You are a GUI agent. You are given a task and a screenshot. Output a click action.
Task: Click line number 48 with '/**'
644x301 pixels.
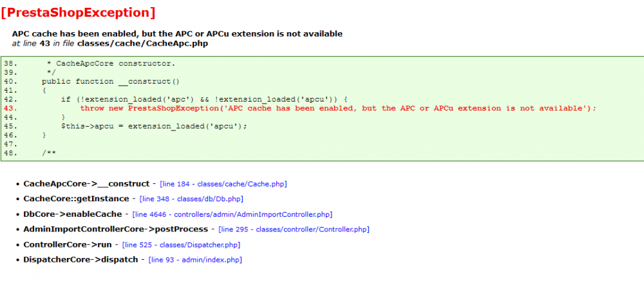[30, 153]
